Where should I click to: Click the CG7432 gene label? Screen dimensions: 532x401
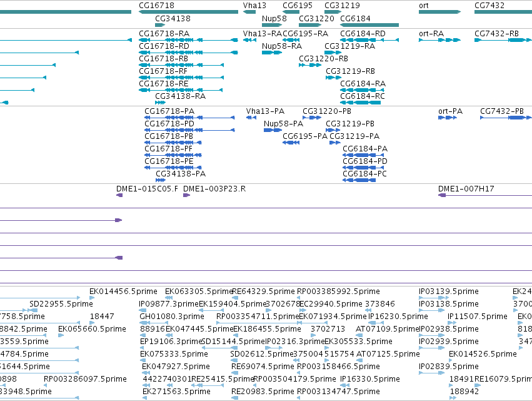coord(489,6)
